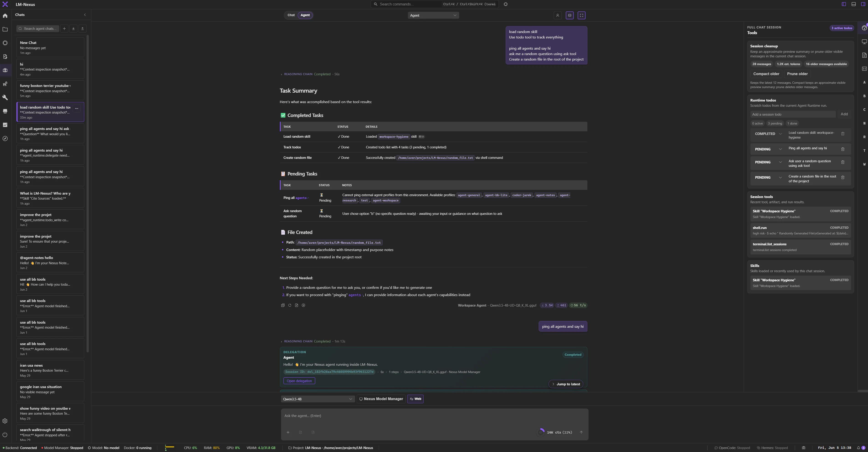Open the processor chip icon in sidebar
Screen dimensions: 868x452
(x=5, y=43)
